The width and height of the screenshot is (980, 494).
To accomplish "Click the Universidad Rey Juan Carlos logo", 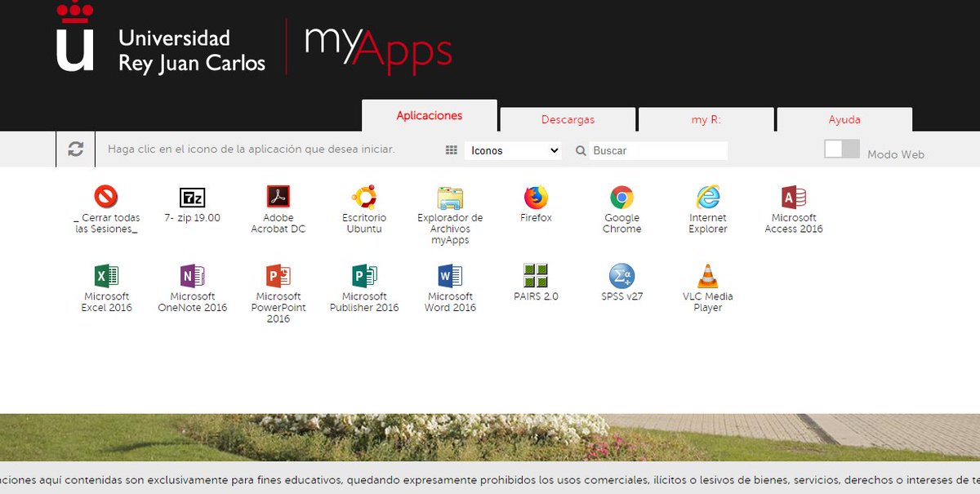I will 161,38.
